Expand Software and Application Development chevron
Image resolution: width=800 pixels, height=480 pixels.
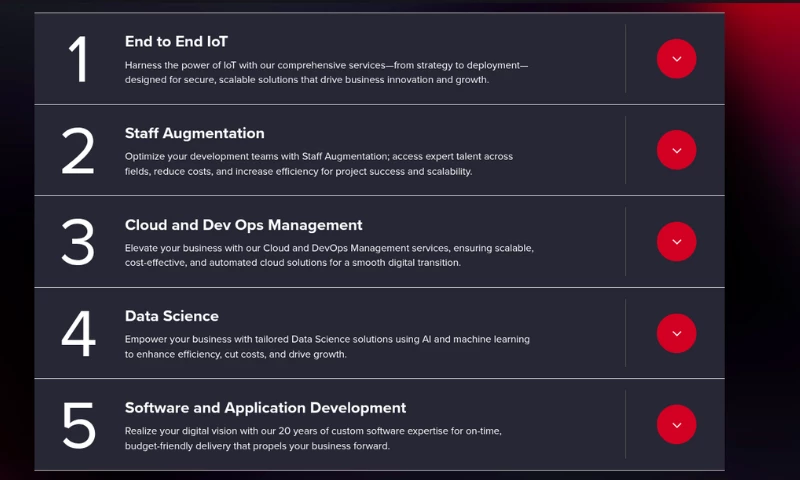point(676,425)
